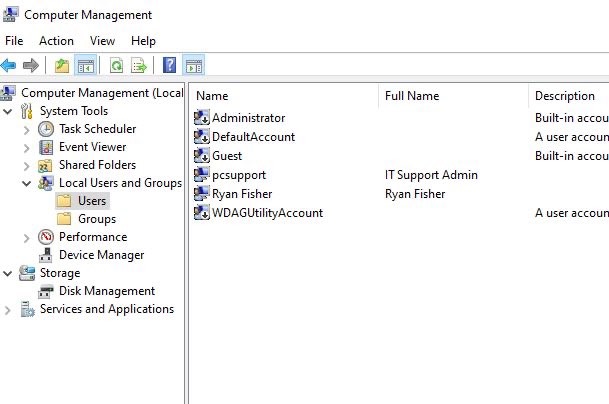Select the Event Viewer label

pyautogui.click(x=92, y=147)
